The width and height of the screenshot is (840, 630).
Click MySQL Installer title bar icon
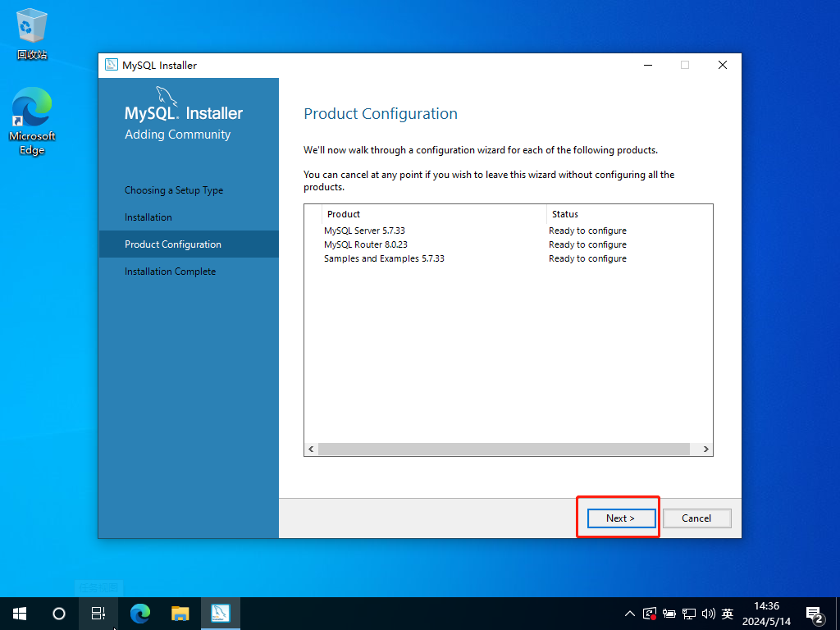(112, 65)
